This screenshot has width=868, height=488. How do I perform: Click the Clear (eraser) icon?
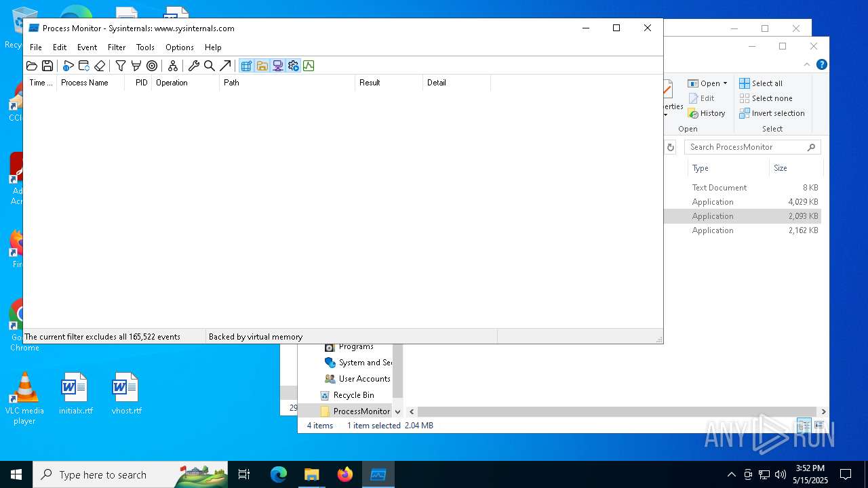coord(100,66)
